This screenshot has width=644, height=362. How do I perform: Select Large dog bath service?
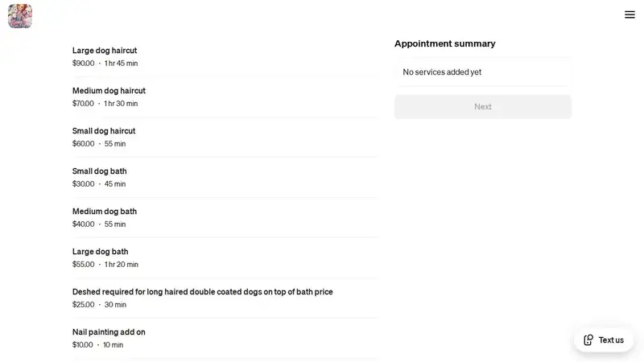tap(225, 257)
